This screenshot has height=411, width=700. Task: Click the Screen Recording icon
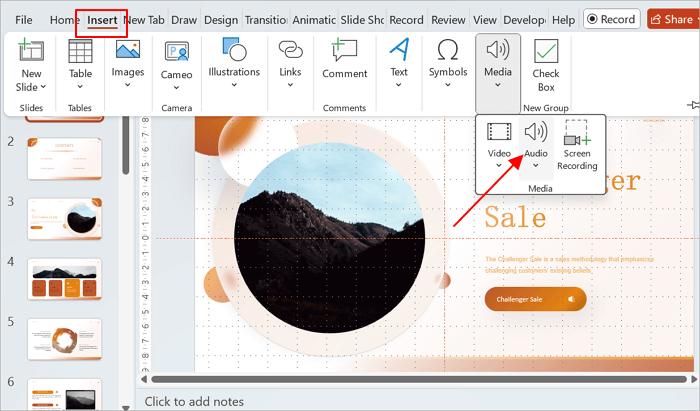point(577,134)
